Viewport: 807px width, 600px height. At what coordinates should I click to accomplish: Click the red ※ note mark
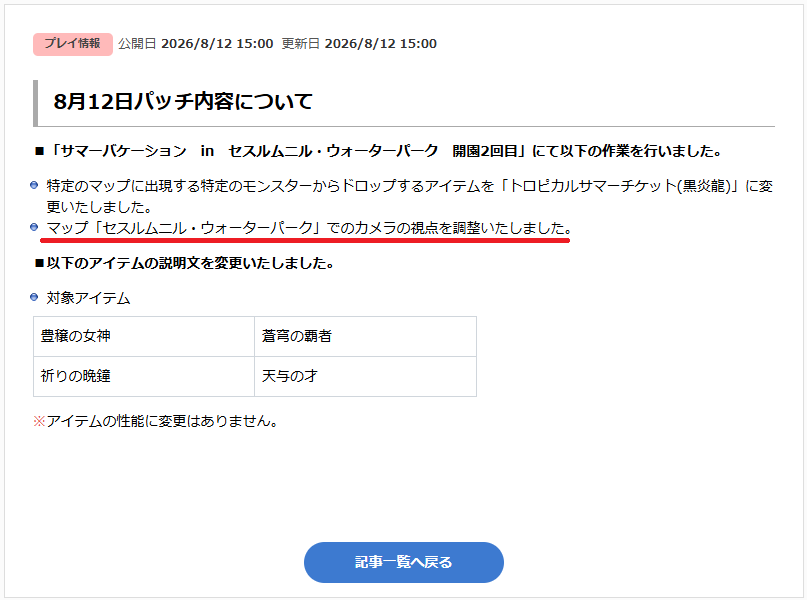pos(39,421)
